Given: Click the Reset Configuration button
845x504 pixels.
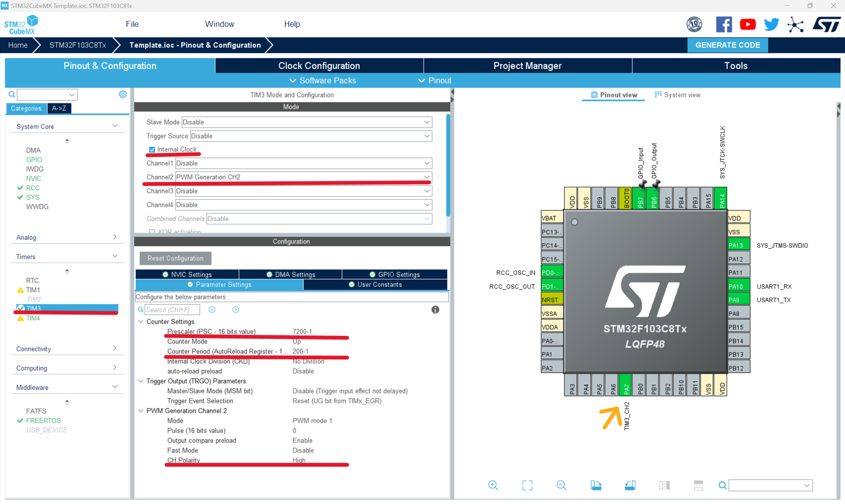Looking at the screenshot, I should [x=175, y=258].
